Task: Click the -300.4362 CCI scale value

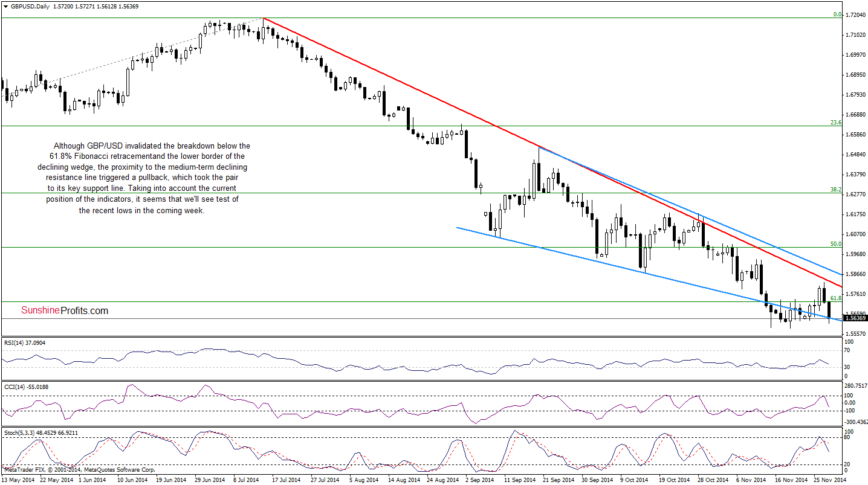Action: tap(855, 422)
